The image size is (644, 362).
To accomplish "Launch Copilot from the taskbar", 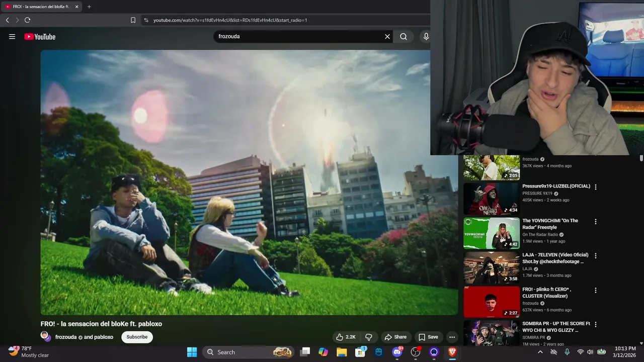I will 323,352.
